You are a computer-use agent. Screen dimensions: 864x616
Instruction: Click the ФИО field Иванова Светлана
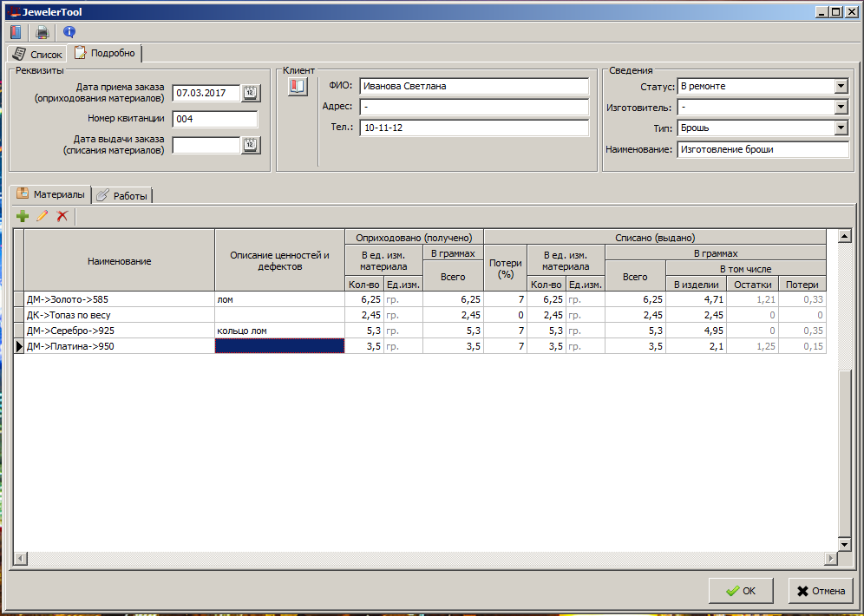(474, 86)
